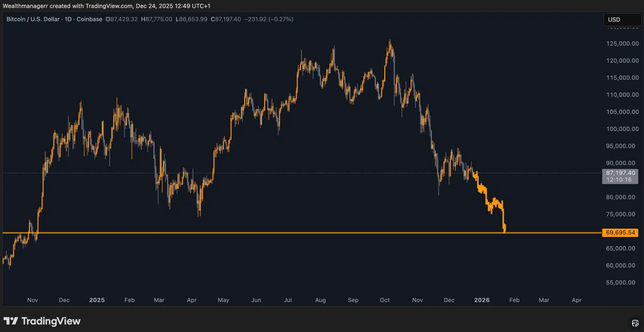644x332 pixels.
Task: Click the TradingView logo icon
Action: click(x=11, y=321)
